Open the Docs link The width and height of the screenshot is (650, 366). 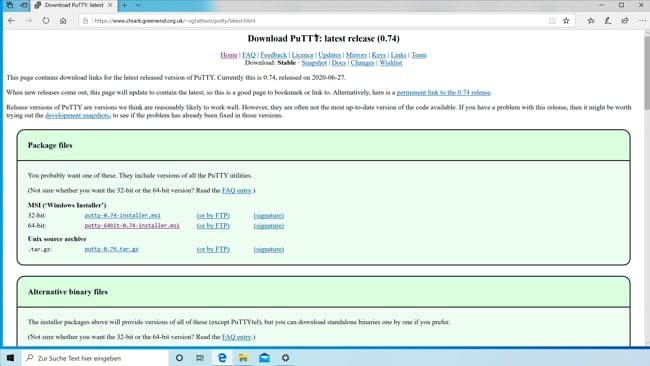click(x=339, y=63)
